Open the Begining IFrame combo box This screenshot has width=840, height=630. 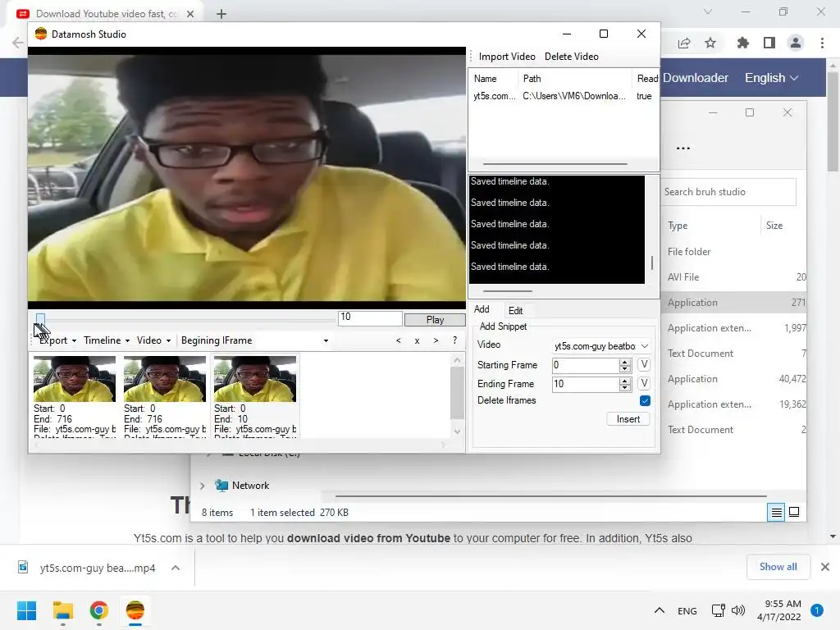255,340
